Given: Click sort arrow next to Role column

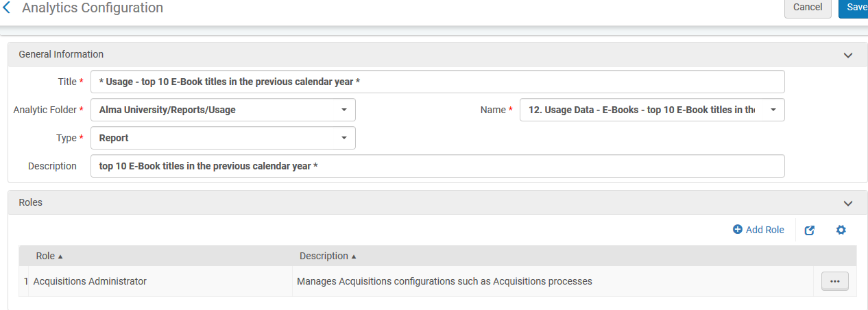Looking at the screenshot, I should point(60,257).
